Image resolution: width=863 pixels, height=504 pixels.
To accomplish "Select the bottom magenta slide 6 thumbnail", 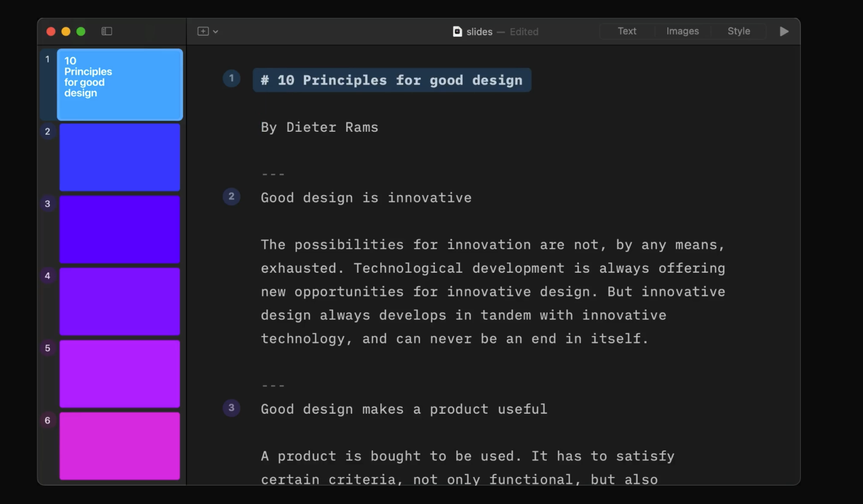I will 119,446.
